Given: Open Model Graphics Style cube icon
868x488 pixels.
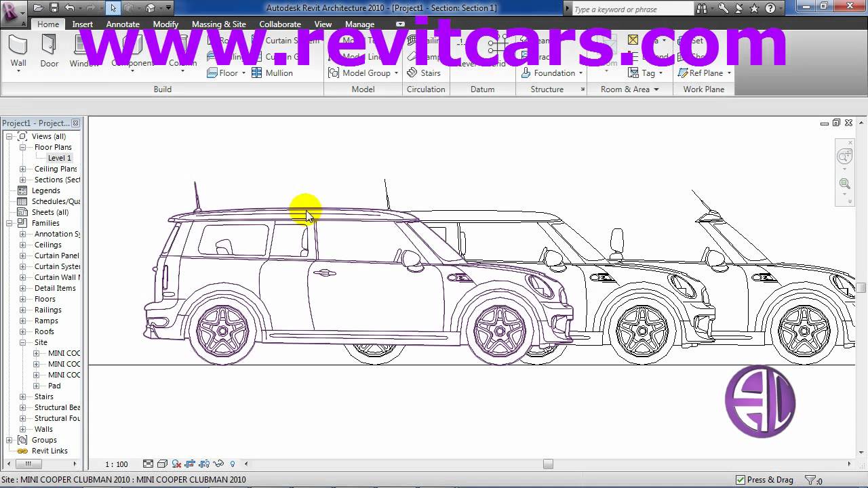Looking at the screenshot, I should click(x=162, y=464).
